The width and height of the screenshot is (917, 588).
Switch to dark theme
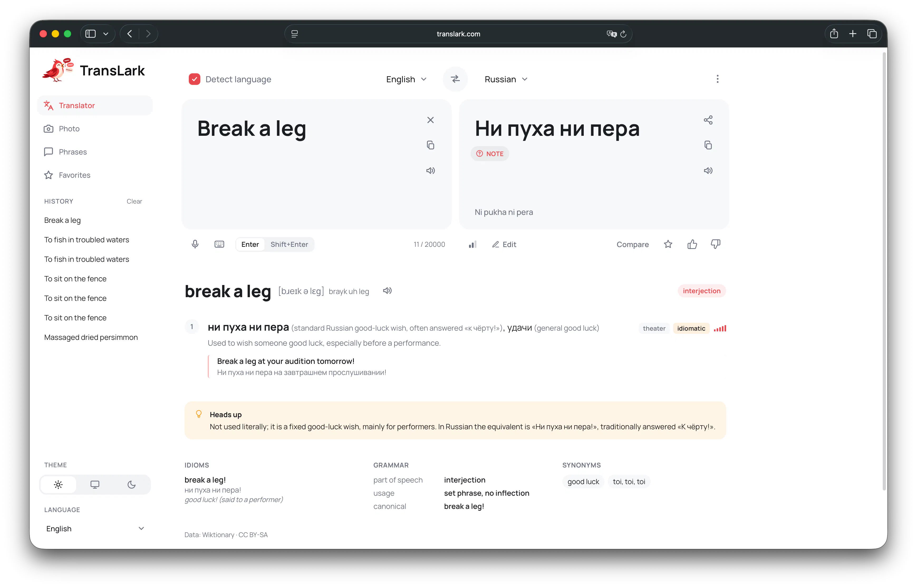[131, 485]
